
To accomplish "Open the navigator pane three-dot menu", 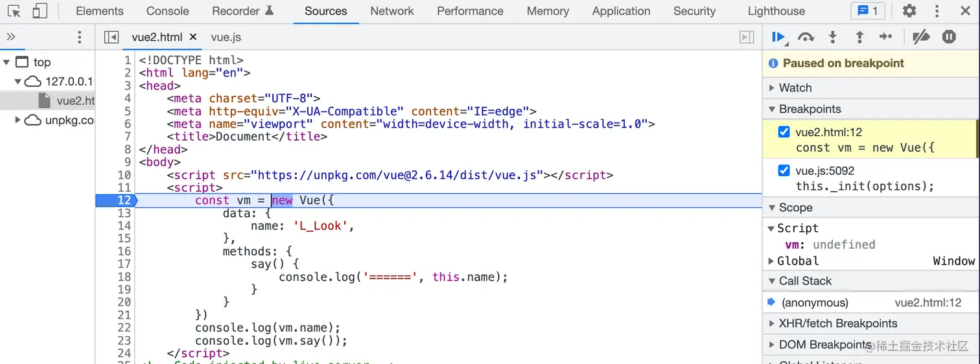I will (x=80, y=37).
